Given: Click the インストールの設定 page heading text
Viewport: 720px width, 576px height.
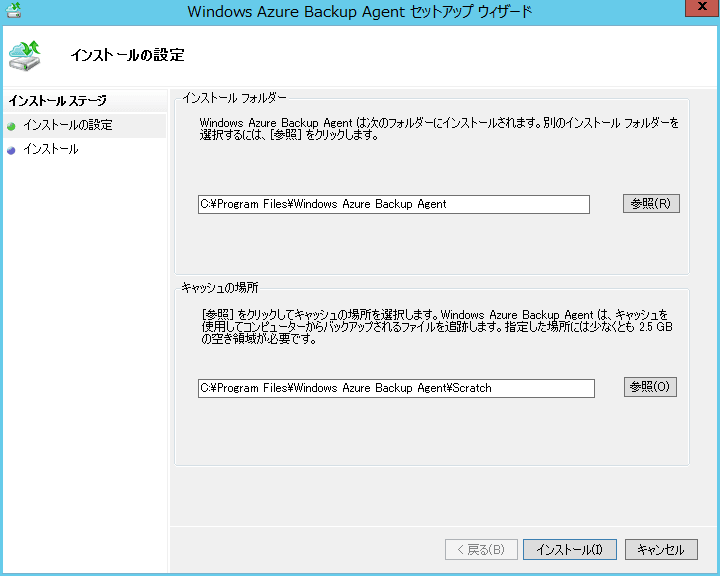Looking at the screenshot, I should click(128, 55).
